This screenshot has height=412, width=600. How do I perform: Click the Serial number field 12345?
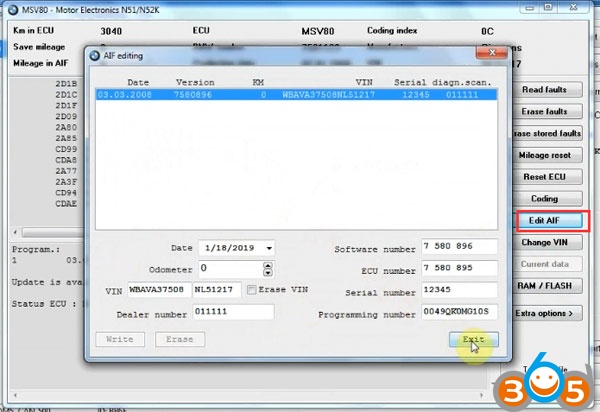click(x=459, y=290)
